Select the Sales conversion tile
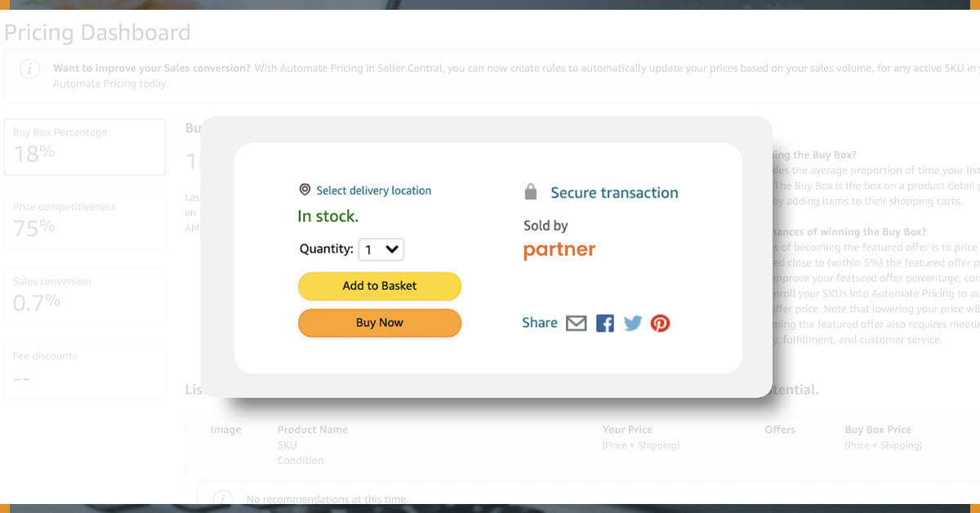Viewport: 980px width, 513px height. [x=85, y=296]
